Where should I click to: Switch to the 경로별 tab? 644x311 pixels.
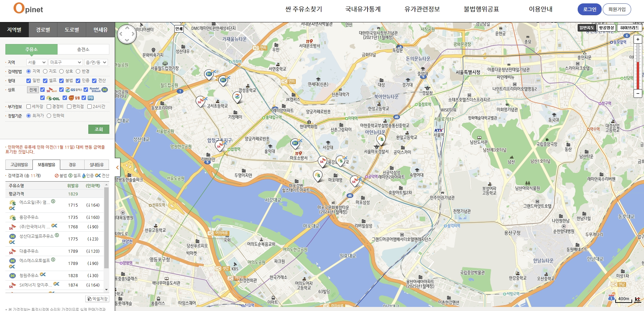(43, 30)
